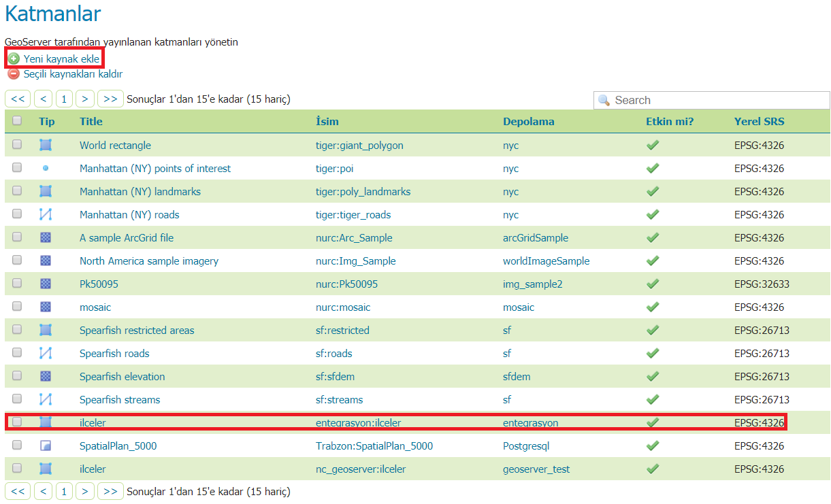Click the type icon in the SpatialPlan_5000 row

pos(46,446)
